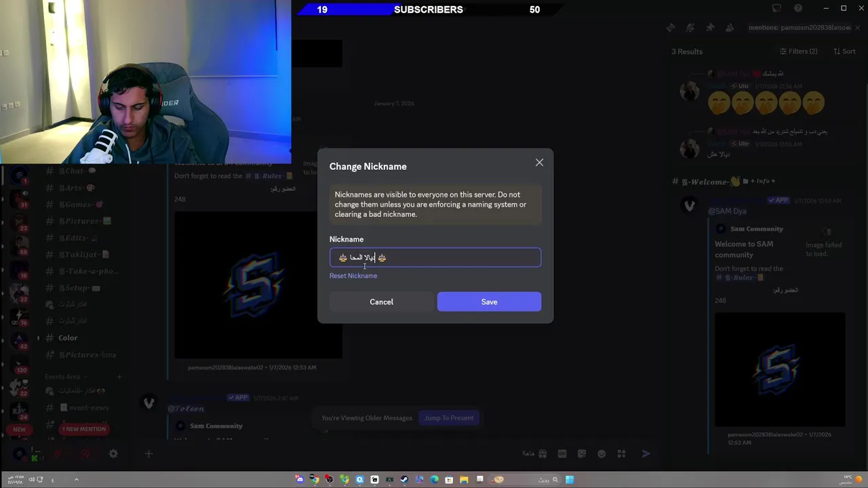868x488 pixels.
Task: Open the Pictures-lona channel
Action: click(x=81, y=354)
